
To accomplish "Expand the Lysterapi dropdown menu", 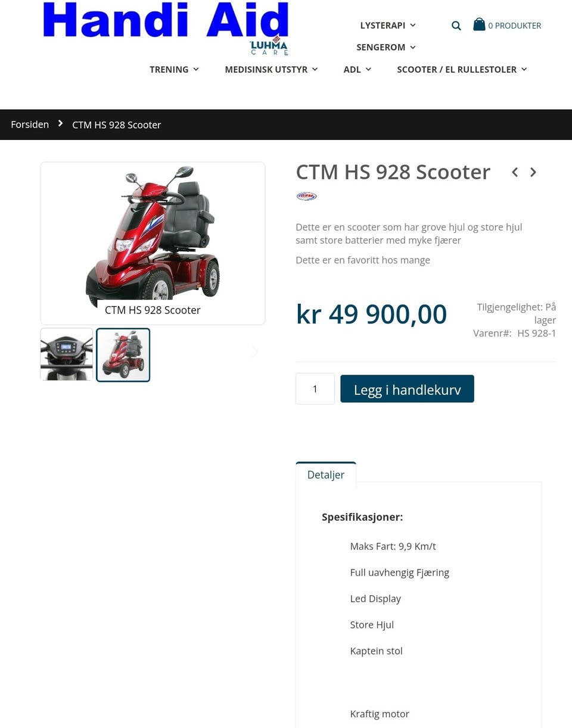I will tap(388, 25).
